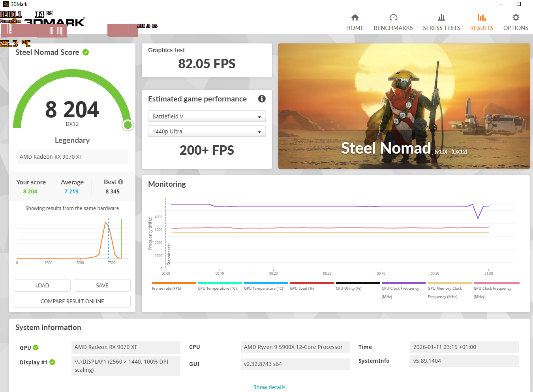Click the 3DMark title bar app icon
Viewport: 533px width, 392px height.
tap(6, 4)
